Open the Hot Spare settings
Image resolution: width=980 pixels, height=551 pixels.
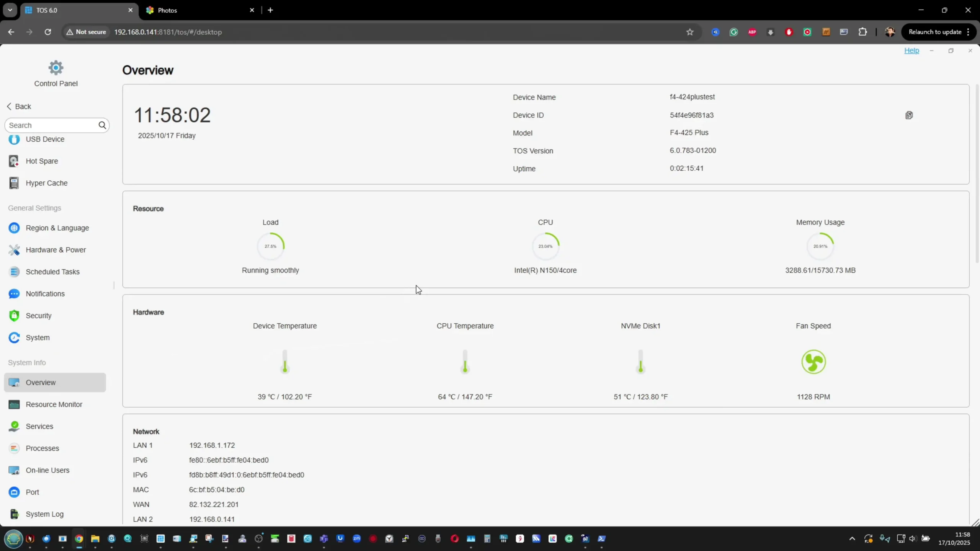(x=42, y=161)
